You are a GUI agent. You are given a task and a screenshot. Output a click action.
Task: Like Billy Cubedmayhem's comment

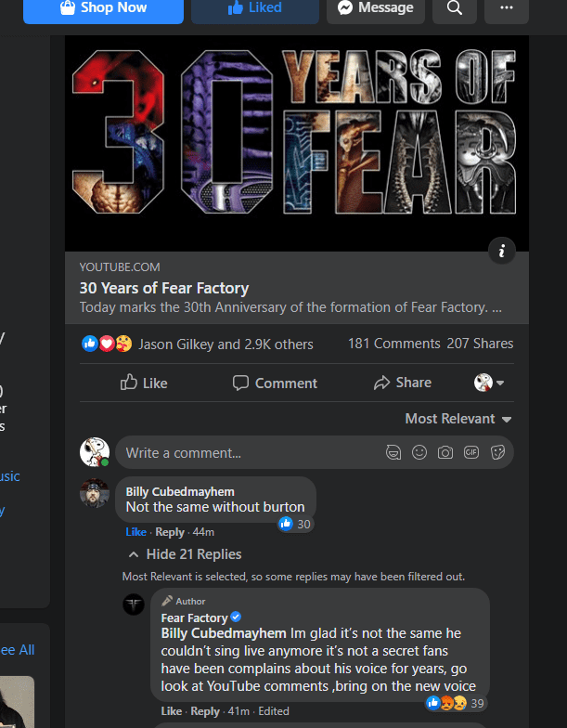coord(135,532)
